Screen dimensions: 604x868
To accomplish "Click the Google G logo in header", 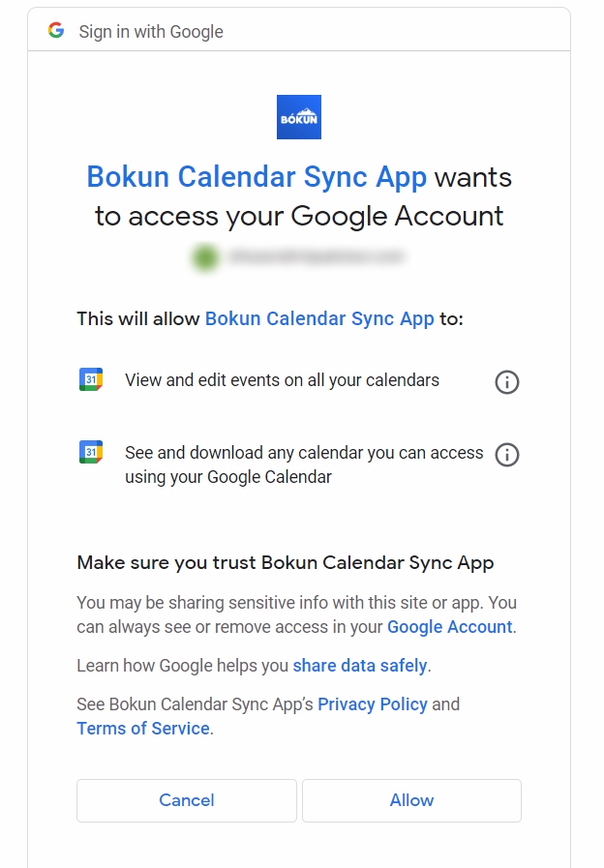I will click(x=56, y=30).
